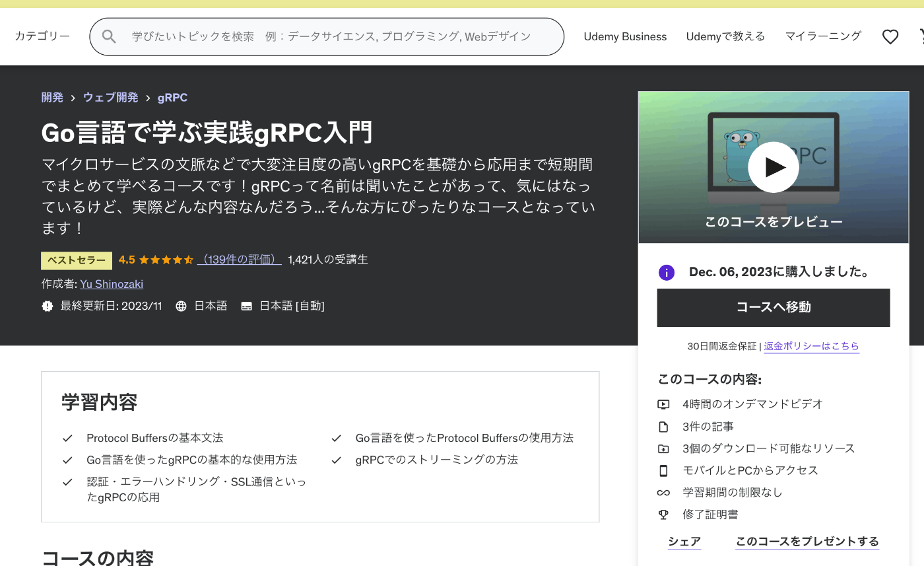Click the on-demand video icon

(x=663, y=404)
